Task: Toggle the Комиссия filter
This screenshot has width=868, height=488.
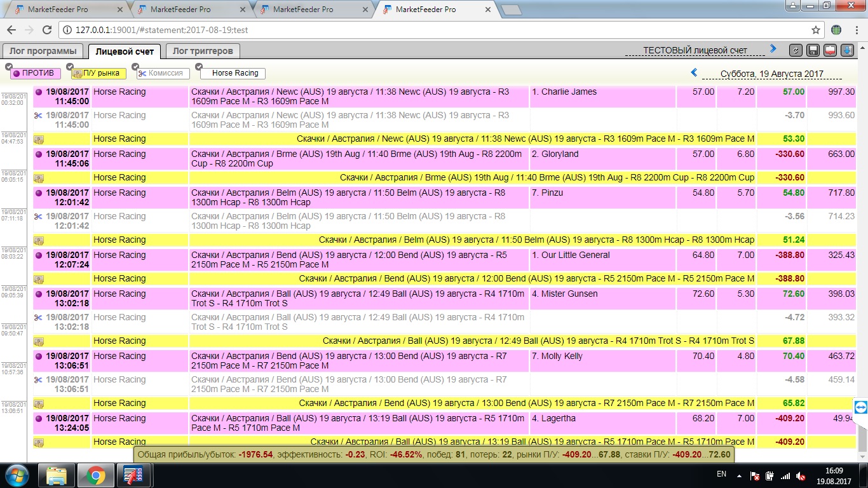Action: point(163,73)
